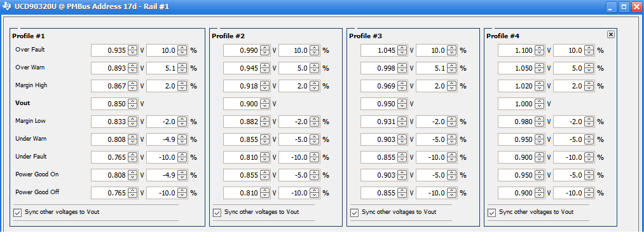Click the Under Fault label
Screen dimensions: 644x233
pos(31,157)
